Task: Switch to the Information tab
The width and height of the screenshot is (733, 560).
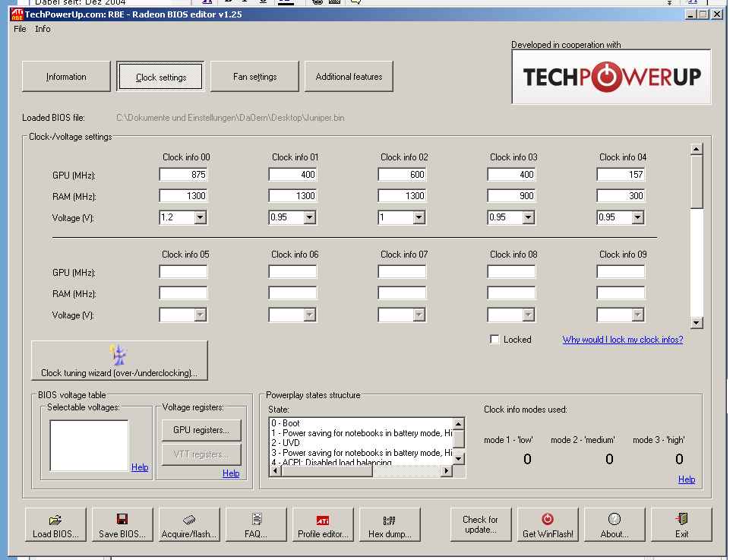Action: (x=66, y=76)
